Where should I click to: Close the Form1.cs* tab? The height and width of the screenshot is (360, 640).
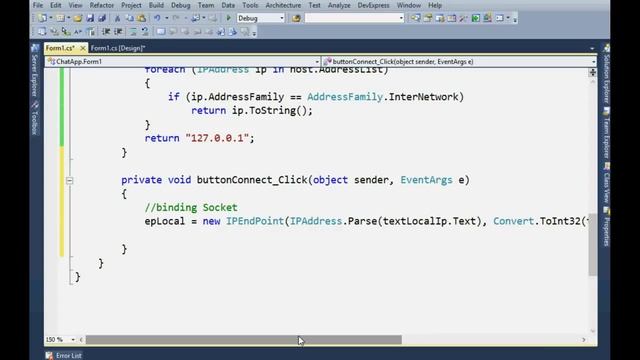[83, 48]
